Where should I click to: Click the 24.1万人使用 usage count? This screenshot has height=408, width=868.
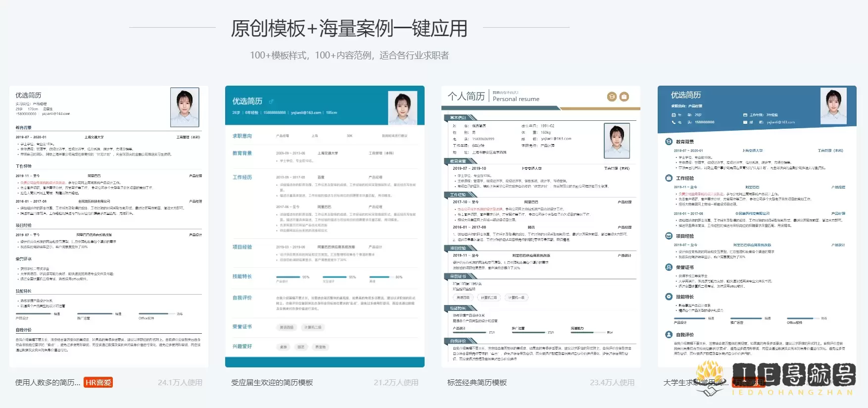pyautogui.click(x=180, y=383)
